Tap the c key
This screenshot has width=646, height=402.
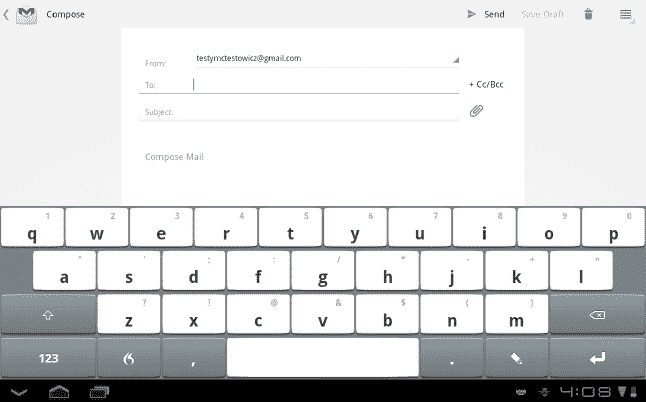(258, 314)
